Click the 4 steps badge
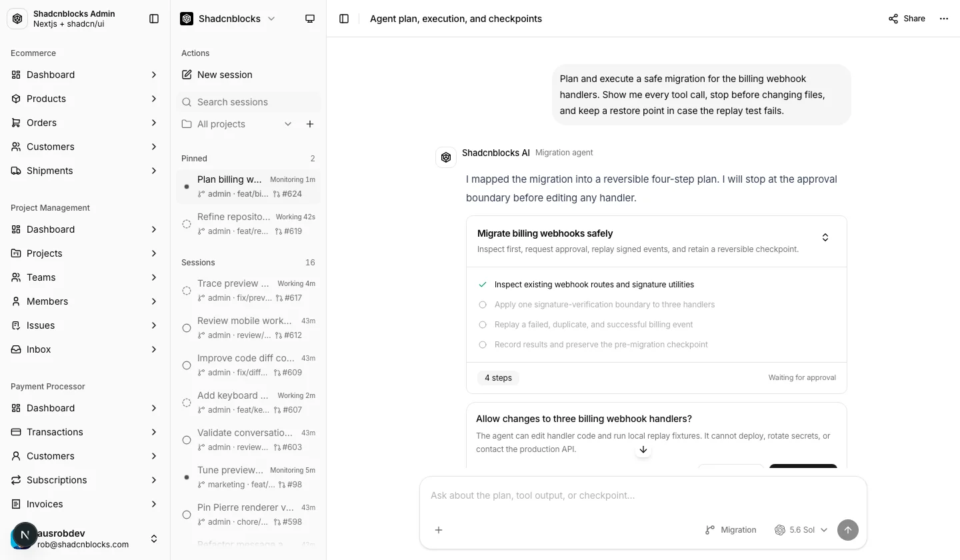960x560 pixels. tap(498, 378)
